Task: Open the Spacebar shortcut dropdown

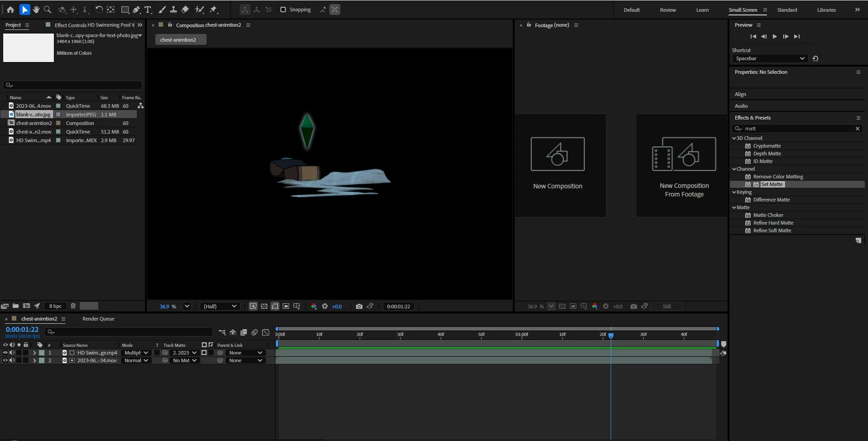Action: click(x=769, y=58)
